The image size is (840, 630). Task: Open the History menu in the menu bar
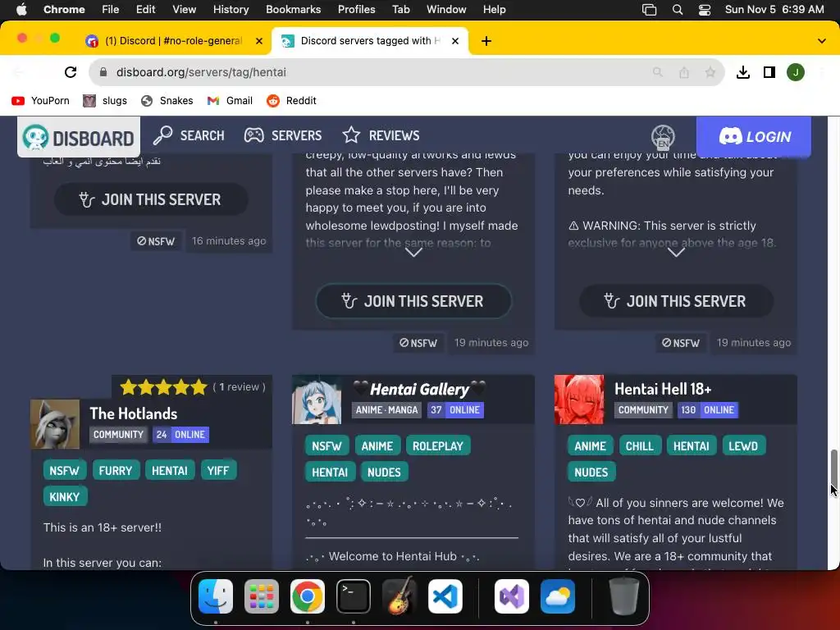tap(231, 9)
